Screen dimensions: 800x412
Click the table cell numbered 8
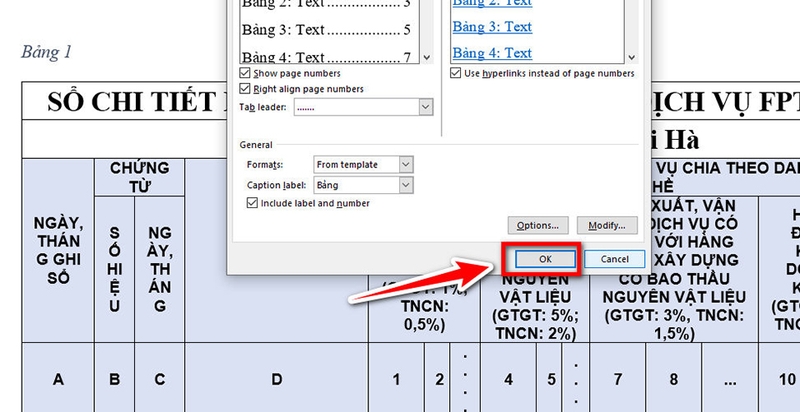(674, 379)
